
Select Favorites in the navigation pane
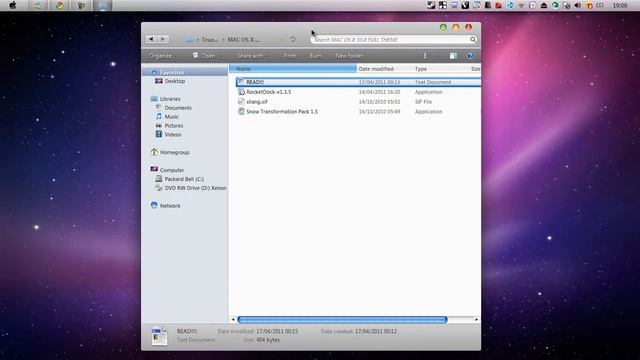[x=172, y=72]
